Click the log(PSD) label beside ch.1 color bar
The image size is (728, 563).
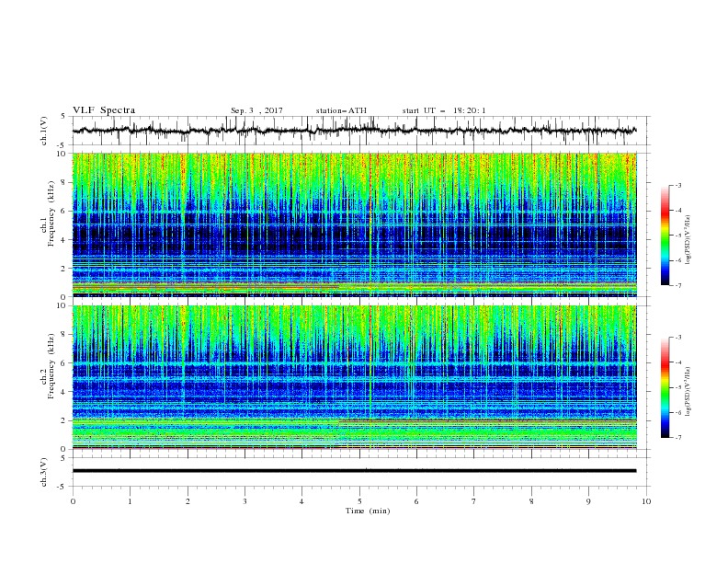(x=688, y=240)
